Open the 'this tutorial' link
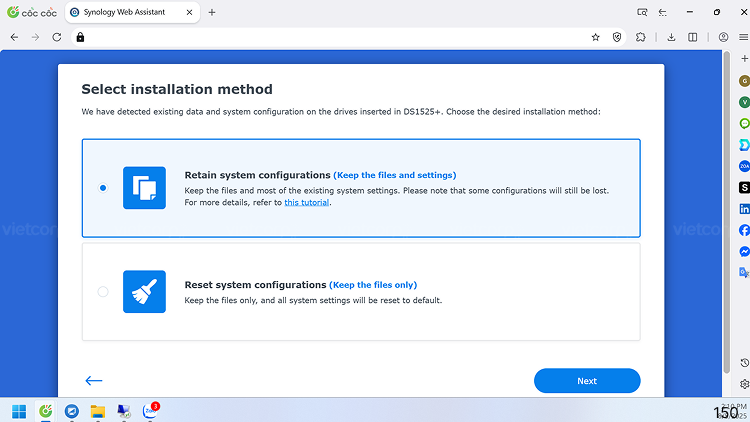 [308, 202]
